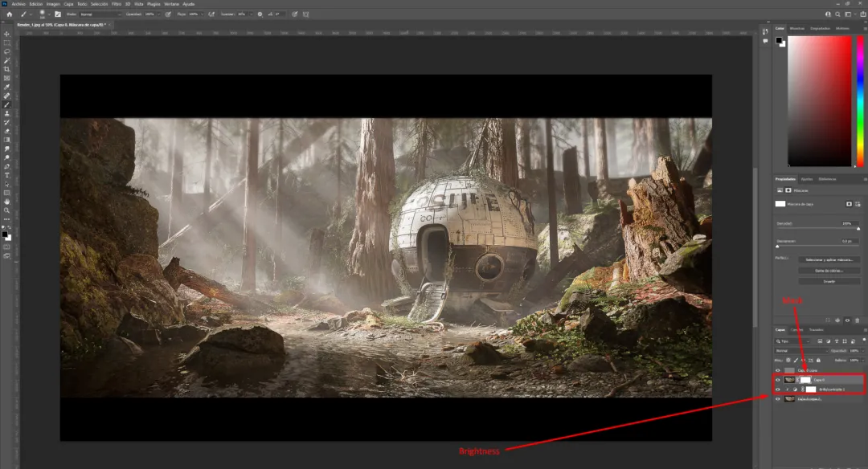Image resolution: width=868 pixels, height=469 pixels.
Task: Open the layer blend mode Normal dropdown
Action: [800, 351]
